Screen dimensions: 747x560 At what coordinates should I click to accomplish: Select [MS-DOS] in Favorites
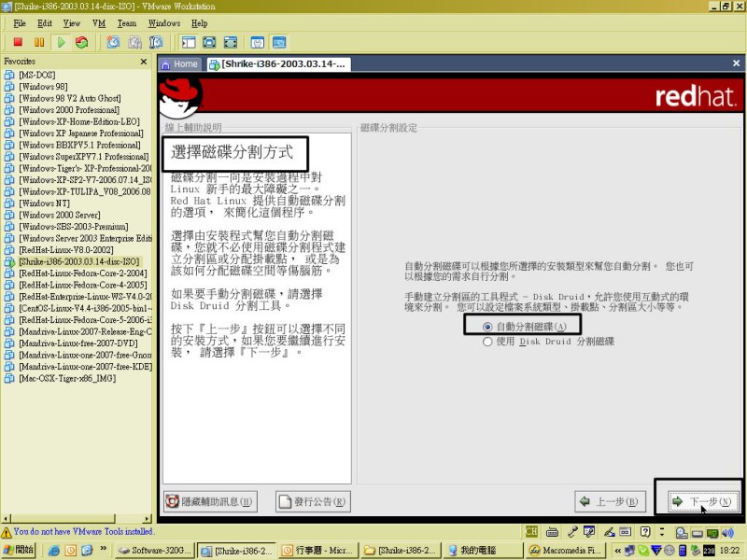click(36, 75)
